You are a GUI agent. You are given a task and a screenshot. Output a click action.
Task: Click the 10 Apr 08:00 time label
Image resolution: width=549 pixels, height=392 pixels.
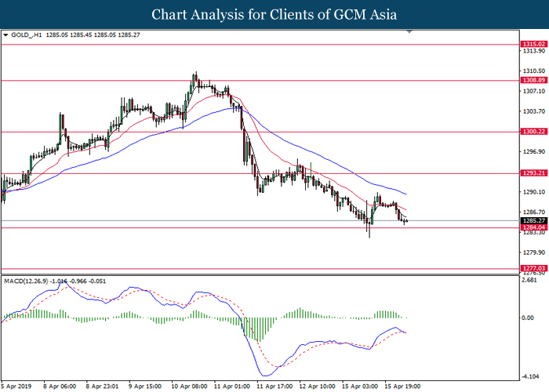pyautogui.click(x=190, y=386)
